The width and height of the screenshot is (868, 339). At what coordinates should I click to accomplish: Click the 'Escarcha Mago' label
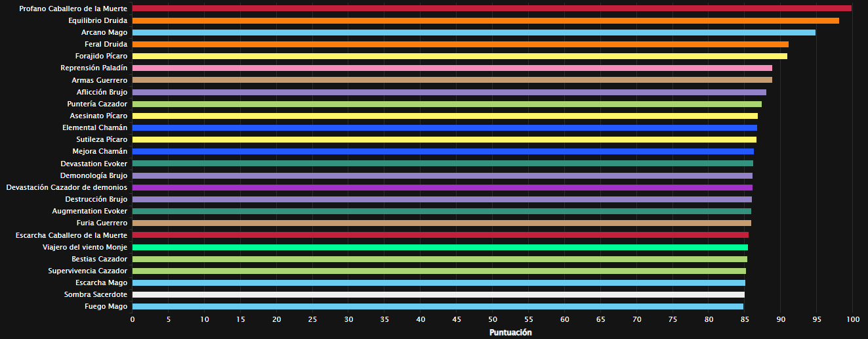[101, 282]
